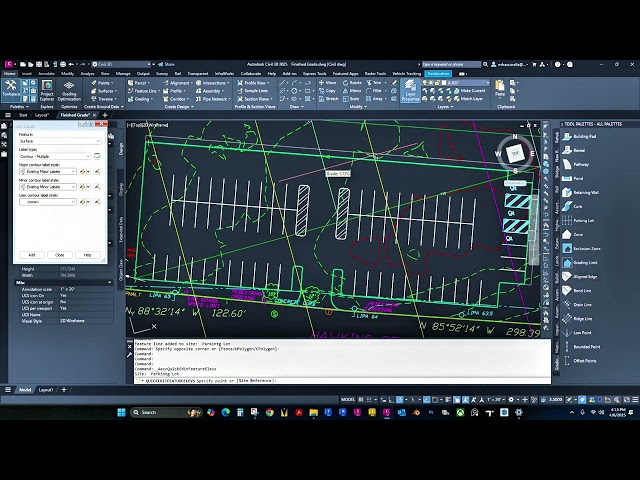
Task: Switch to Layout1 tab at bottom
Action: tap(46, 390)
